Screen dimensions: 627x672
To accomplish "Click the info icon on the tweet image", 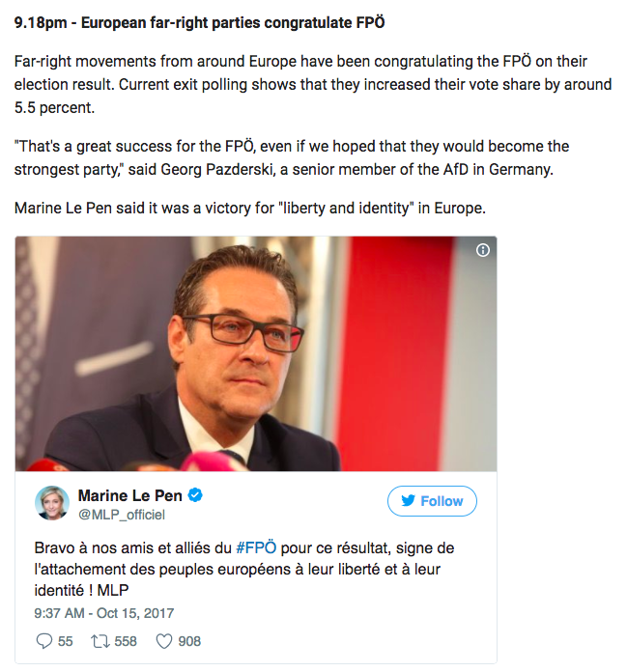I will point(483,250).
